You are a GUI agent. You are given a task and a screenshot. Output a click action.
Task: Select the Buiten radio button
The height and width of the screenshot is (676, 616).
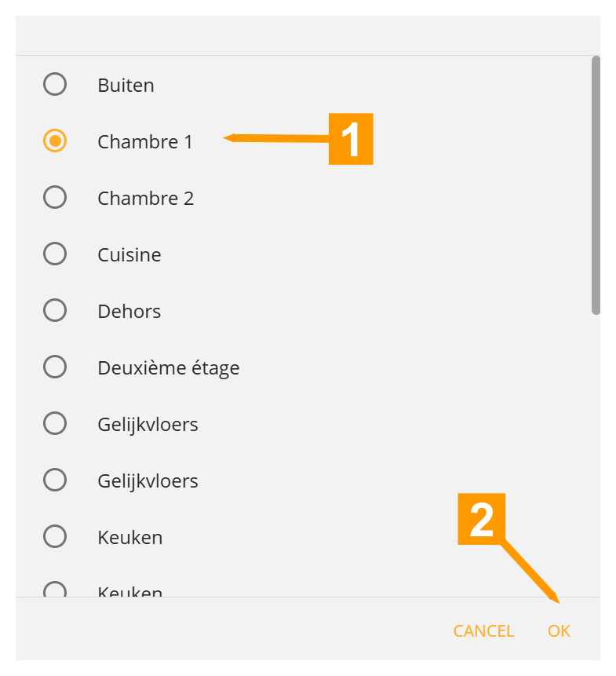point(55,84)
